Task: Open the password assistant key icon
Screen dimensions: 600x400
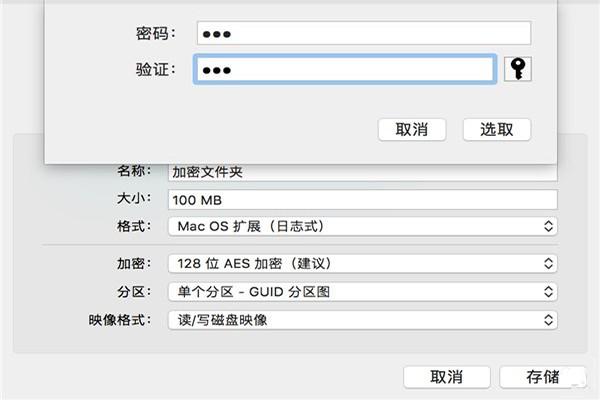Action: [518, 69]
